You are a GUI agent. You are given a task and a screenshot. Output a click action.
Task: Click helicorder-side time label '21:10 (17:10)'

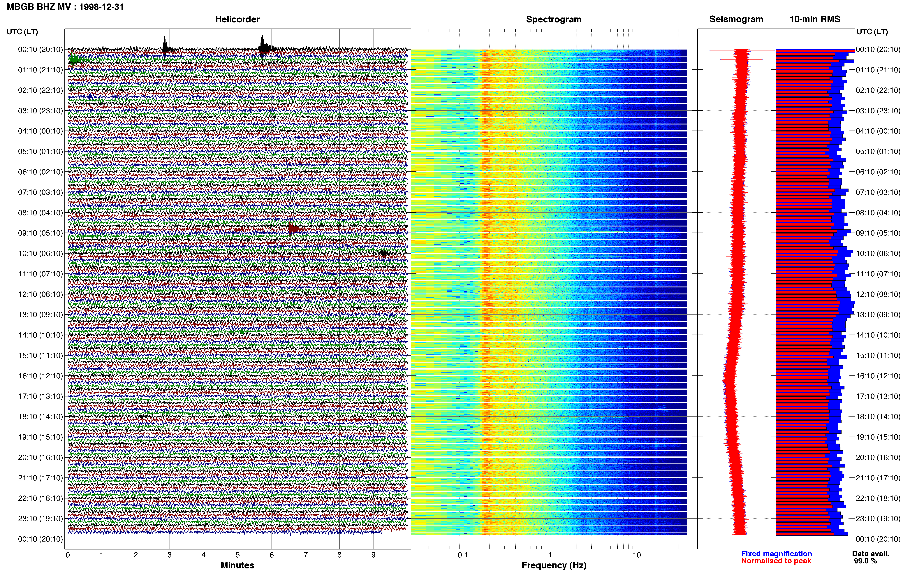point(41,478)
